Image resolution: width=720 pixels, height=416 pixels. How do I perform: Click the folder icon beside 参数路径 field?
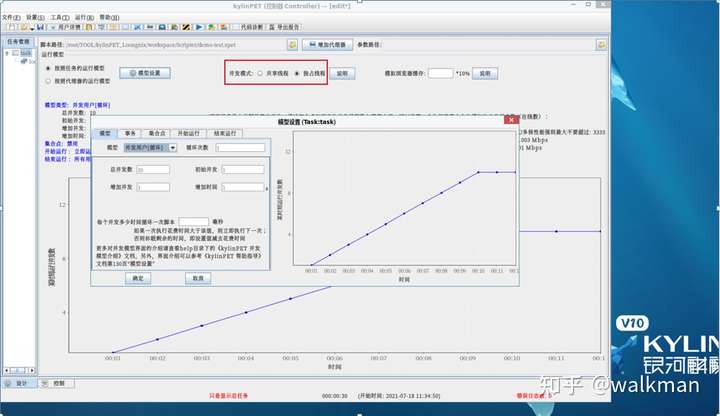pyautogui.click(x=601, y=45)
